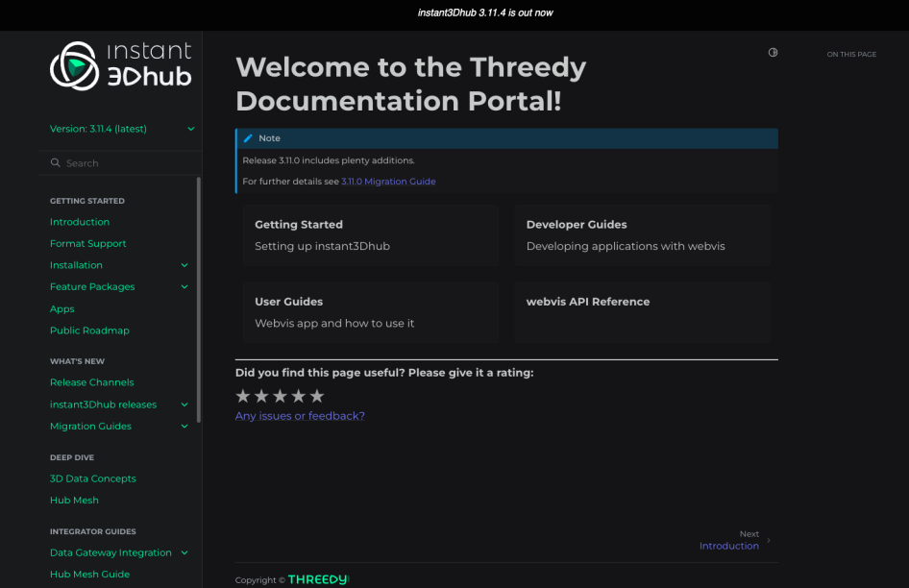The width and height of the screenshot is (909, 588).
Task: Open Hub Mesh Guide page
Action: click(90, 575)
